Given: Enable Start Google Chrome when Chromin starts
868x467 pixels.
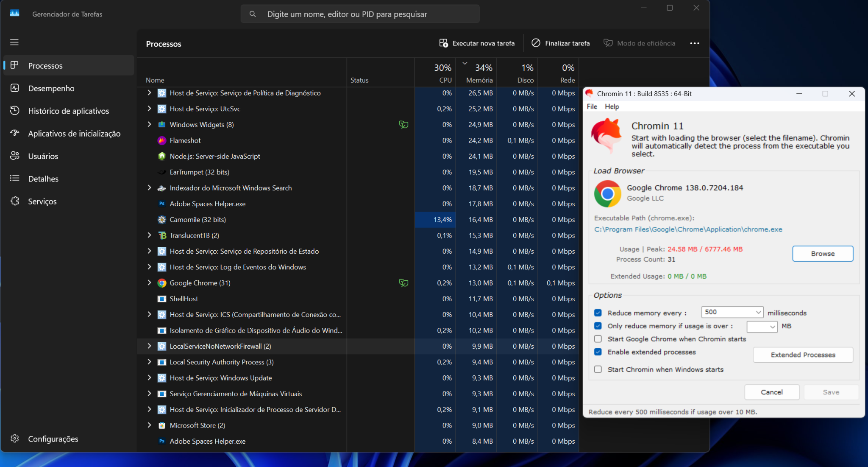Looking at the screenshot, I should click(x=598, y=339).
